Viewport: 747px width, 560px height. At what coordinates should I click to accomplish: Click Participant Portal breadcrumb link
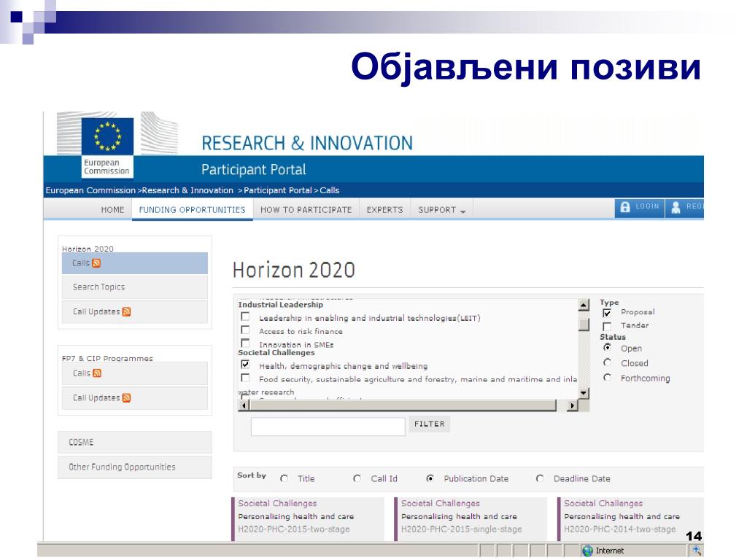[x=278, y=190]
